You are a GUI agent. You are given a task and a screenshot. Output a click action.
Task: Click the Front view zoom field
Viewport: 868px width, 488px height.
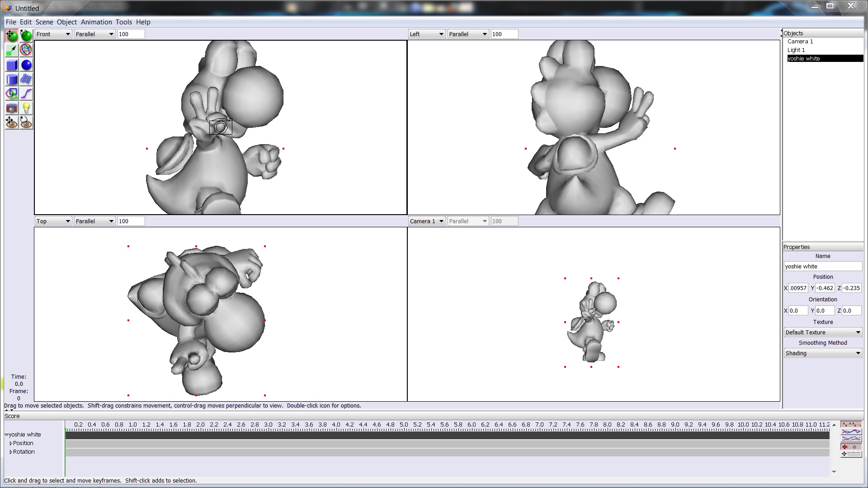click(x=131, y=34)
